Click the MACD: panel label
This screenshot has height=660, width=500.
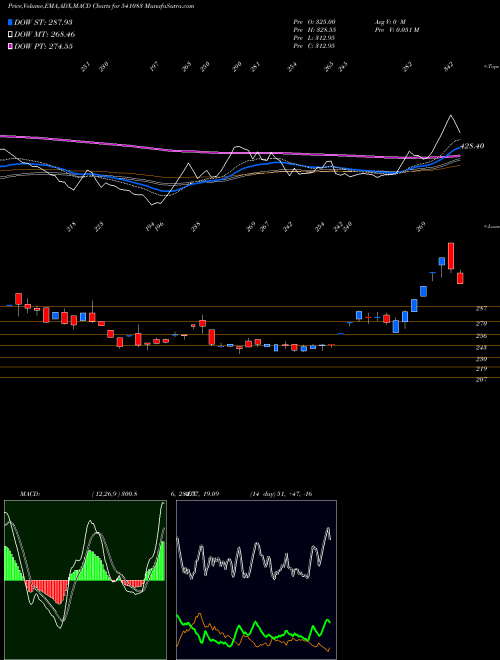[x=29, y=494]
